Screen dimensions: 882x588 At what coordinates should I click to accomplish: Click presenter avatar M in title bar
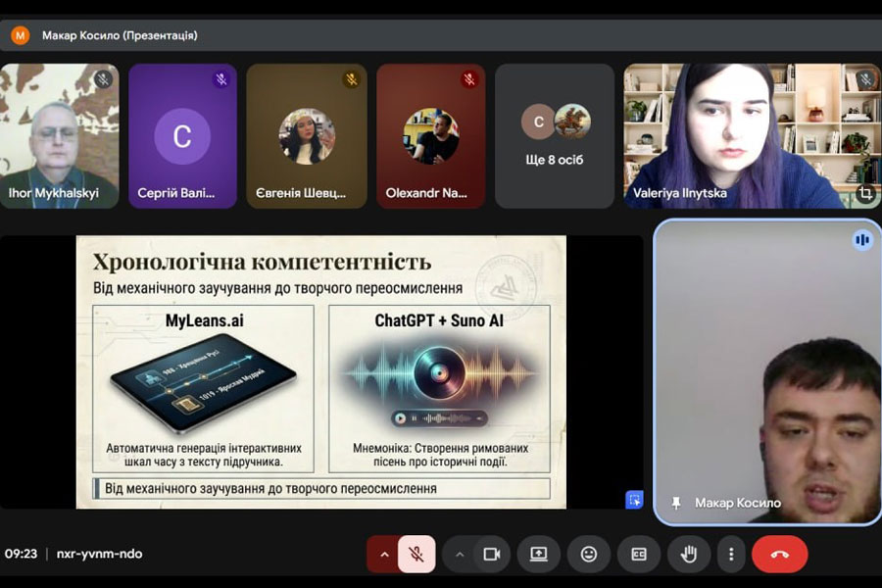coord(21,35)
